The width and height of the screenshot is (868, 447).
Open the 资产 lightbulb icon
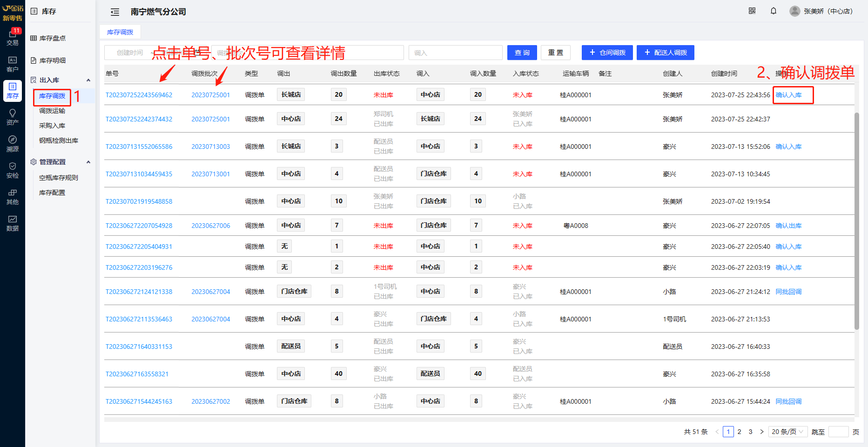pos(13,117)
